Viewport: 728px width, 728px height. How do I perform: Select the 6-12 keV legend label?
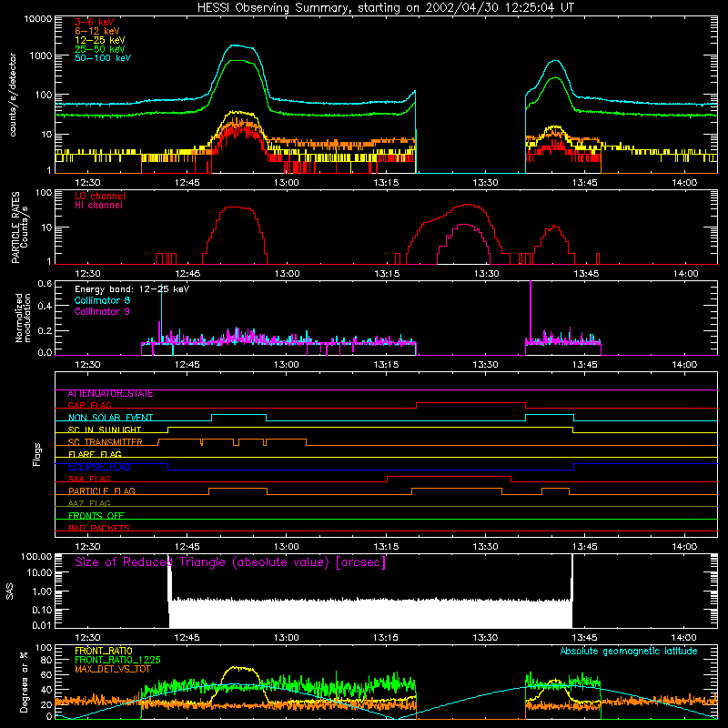coord(97,31)
